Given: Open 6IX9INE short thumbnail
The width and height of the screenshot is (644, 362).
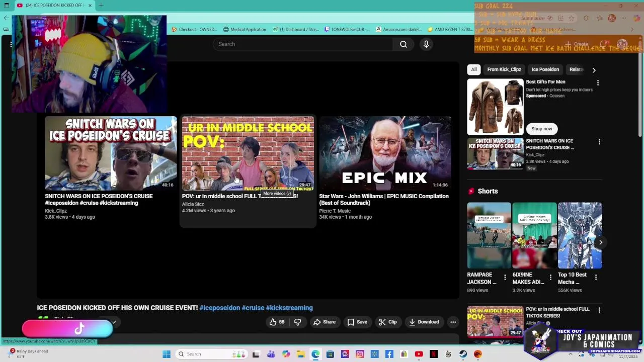Looking at the screenshot, I should (534, 235).
